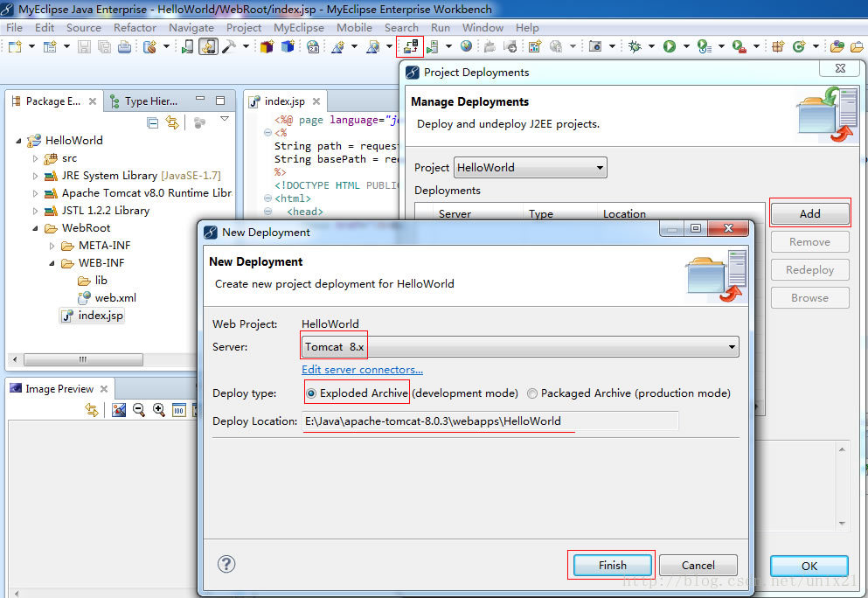Click OK in Project Deployments dialog

pyautogui.click(x=809, y=566)
